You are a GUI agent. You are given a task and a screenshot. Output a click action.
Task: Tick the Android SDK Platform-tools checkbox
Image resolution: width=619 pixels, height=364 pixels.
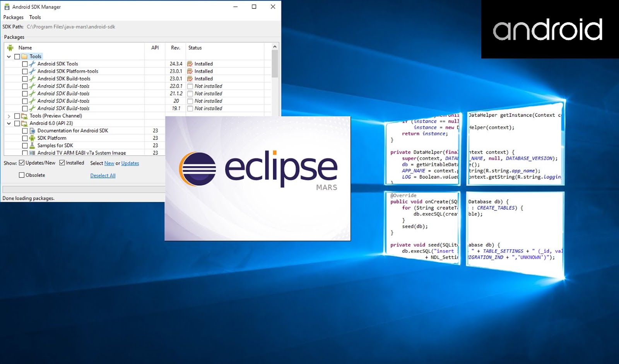(x=25, y=71)
